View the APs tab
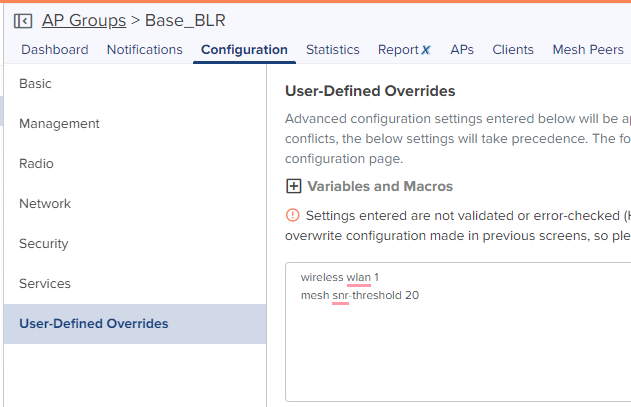The image size is (631, 407). pyautogui.click(x=462, y=50)
